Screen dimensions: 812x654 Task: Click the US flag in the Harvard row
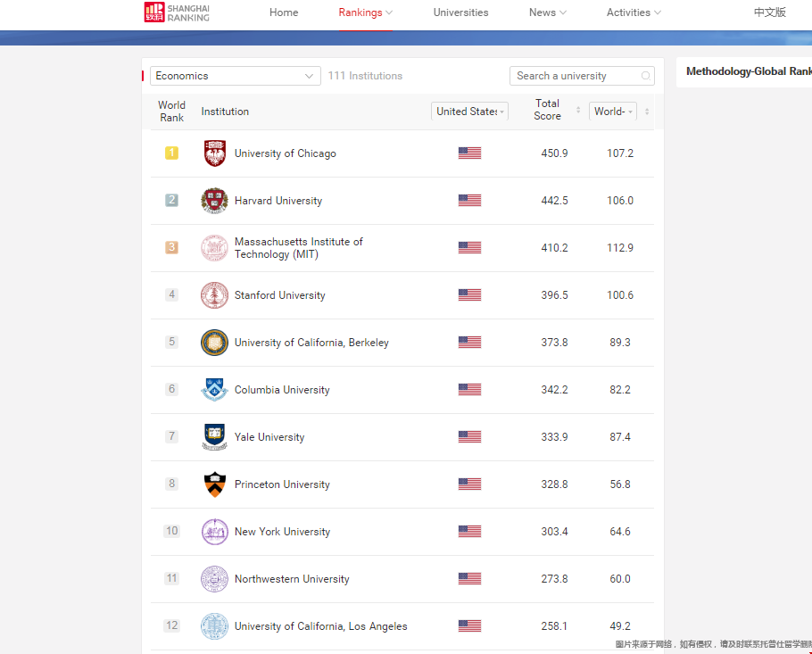pyautogui.click(x=469, y=201)
